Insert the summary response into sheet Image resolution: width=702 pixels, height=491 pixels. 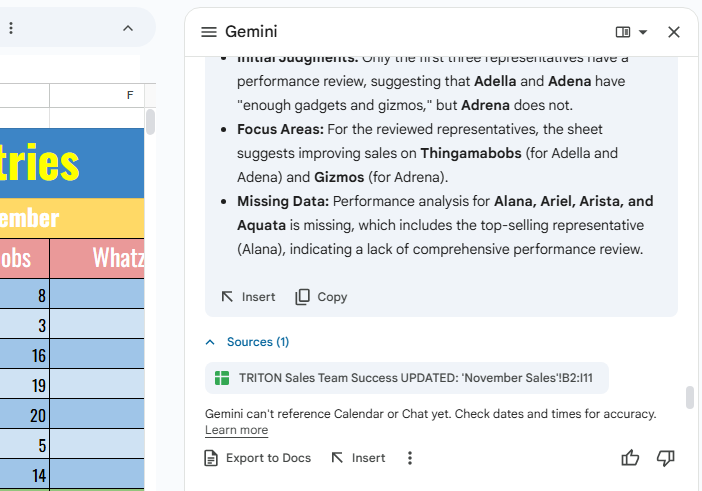point(248,297)
